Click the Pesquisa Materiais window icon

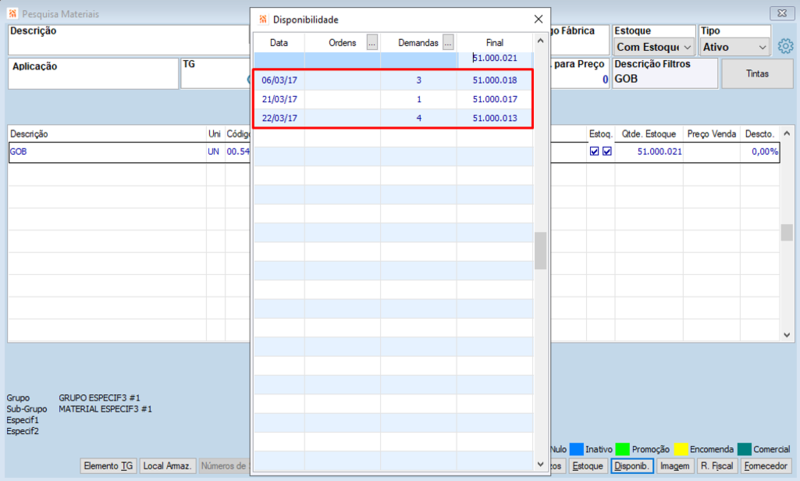[13, 13]
